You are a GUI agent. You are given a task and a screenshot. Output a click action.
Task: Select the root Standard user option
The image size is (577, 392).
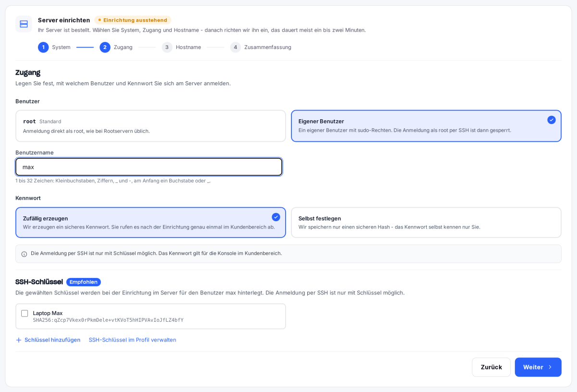click(151, 126)
